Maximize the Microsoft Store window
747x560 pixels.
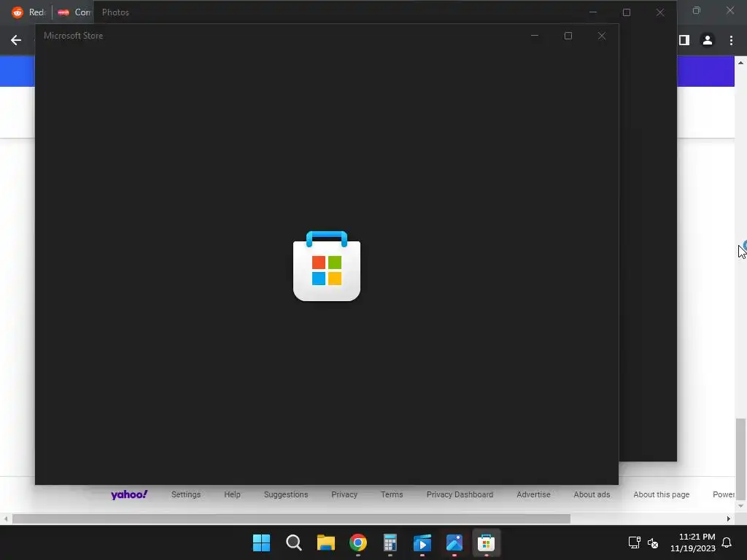(x=568, y=36)
